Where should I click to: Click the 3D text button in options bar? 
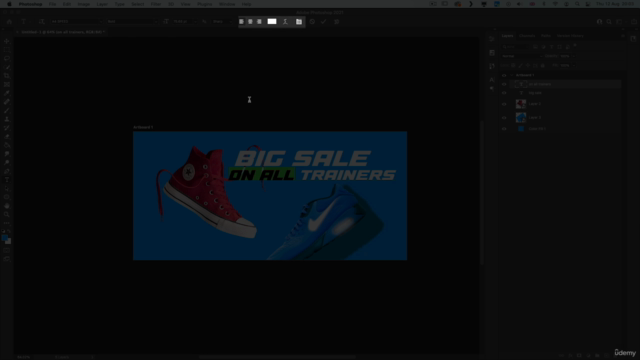[x=337, y=22]
